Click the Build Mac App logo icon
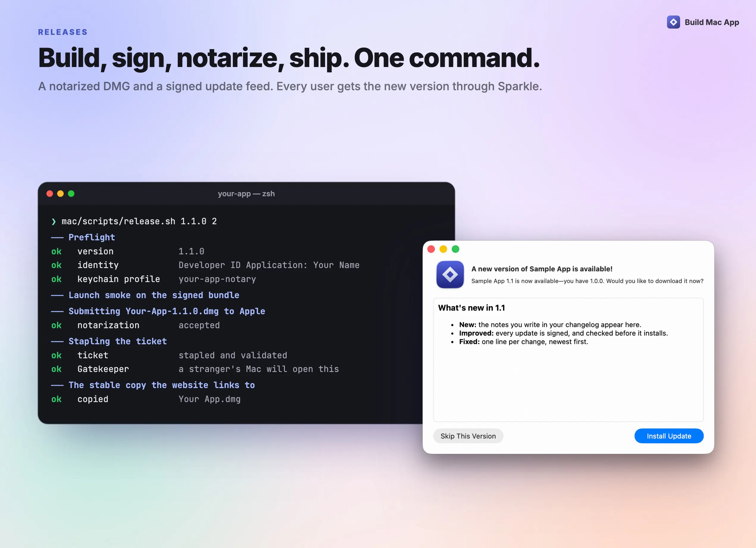 [x=673, y=22]
